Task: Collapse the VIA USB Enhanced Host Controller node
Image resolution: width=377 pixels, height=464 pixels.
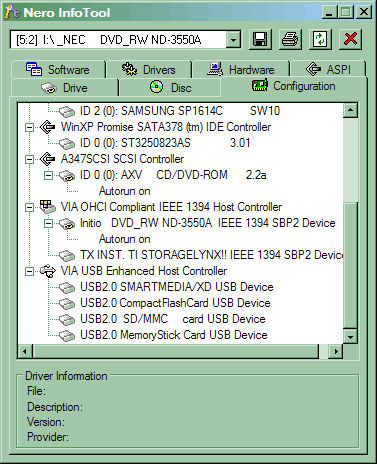Action: coord(29,271)
